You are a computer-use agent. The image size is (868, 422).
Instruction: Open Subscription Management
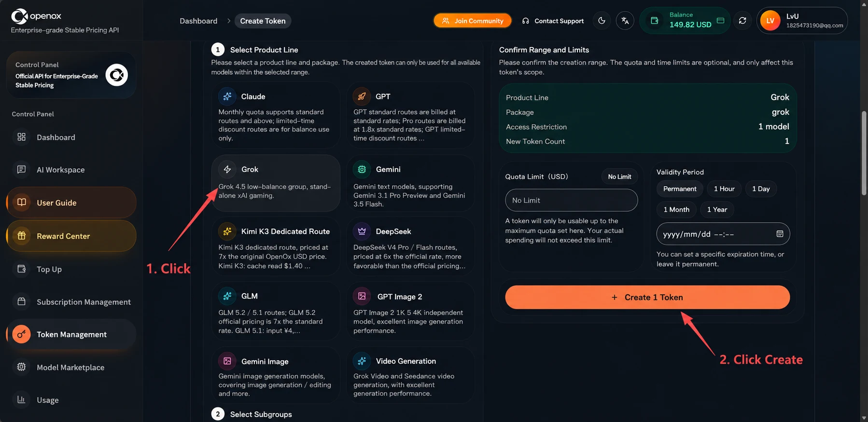pos(71,302)
